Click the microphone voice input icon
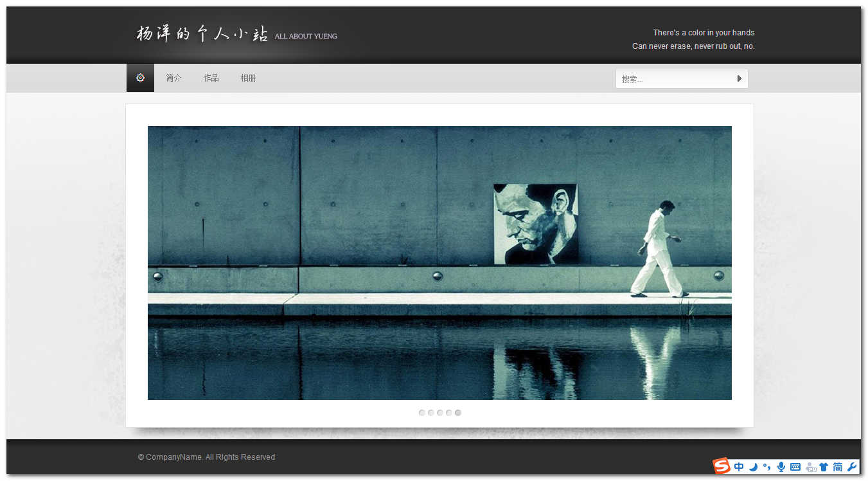The width and height of the screenshot is (868, 481). tap(781, 467)
